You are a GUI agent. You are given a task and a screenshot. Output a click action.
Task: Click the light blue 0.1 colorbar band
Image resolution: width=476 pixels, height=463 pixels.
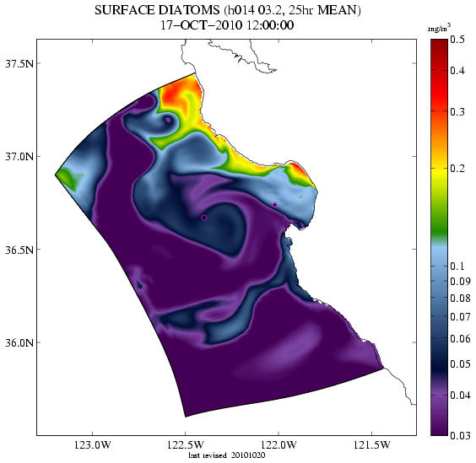439,258
